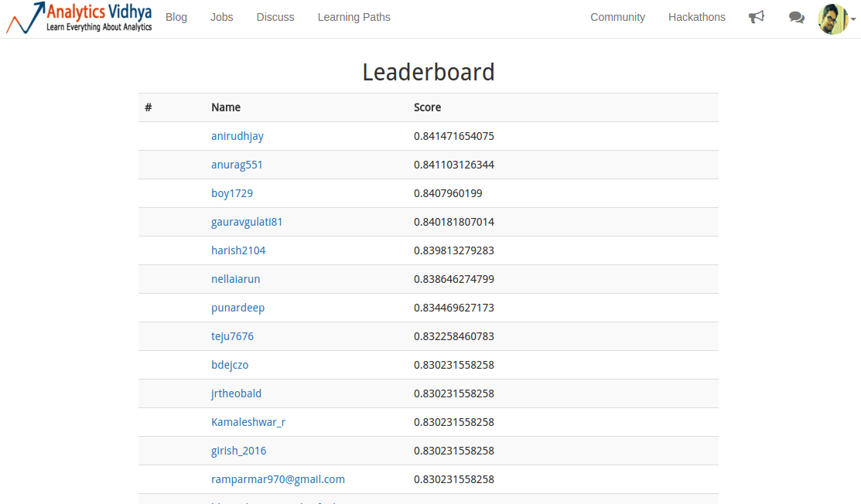Screen dimensions: 861x504
Task: Select score 0.841471654075
Action: [454, 136]
